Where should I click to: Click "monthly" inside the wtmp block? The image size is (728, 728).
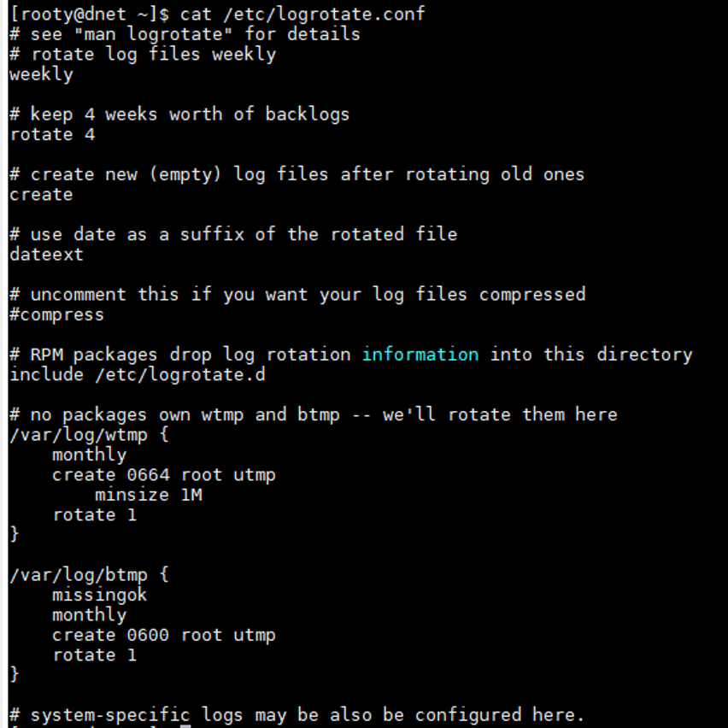(89, 455)
